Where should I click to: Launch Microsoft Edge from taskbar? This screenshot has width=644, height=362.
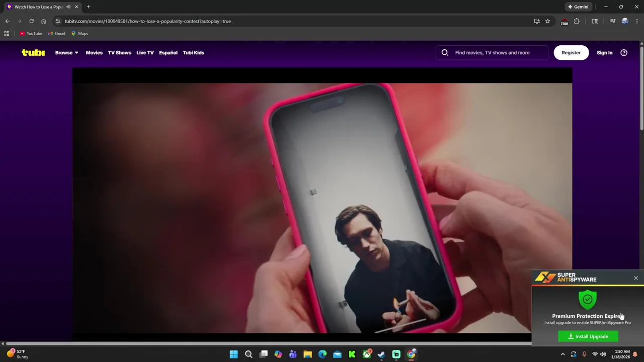pyautogui.click(x=323, y=354)
